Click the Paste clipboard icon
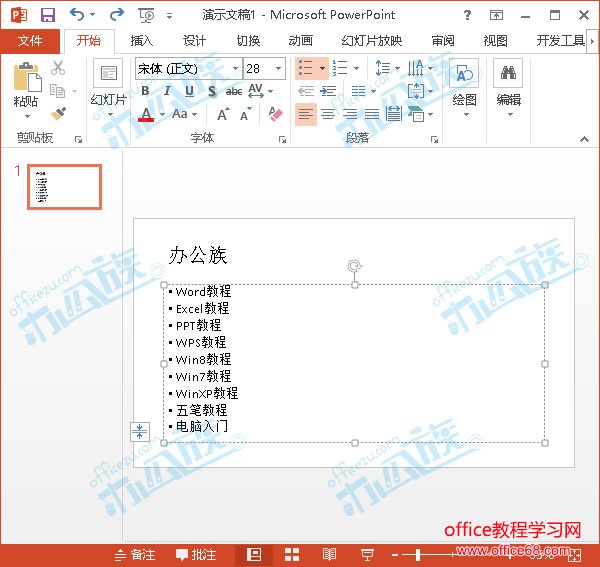The width and height of the screenshot is (600, 567). [x=27, y=78]
